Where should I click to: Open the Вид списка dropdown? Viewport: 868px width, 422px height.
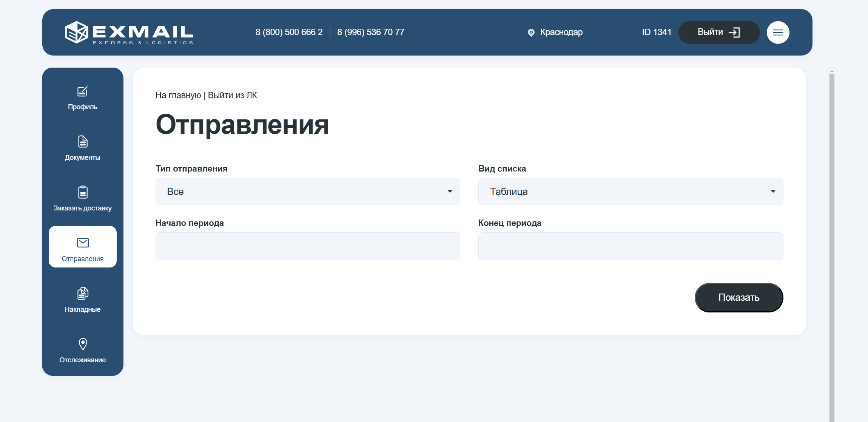click(x=630, y=192)
